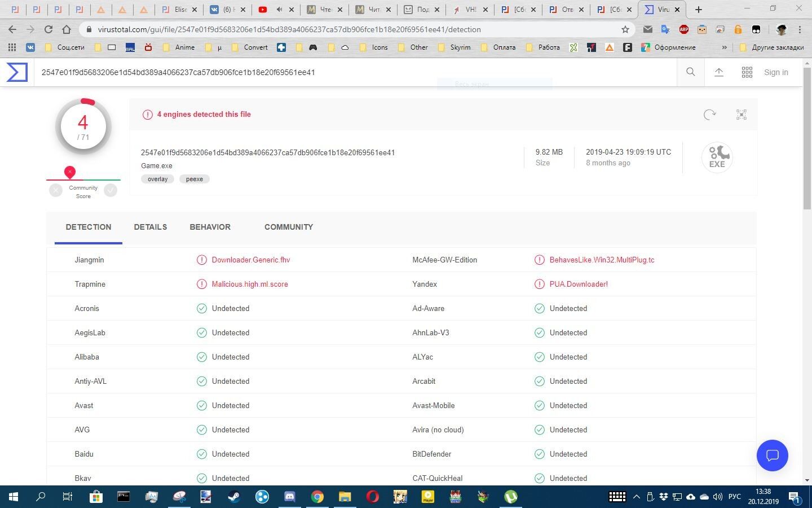Click the VirusTotal sigma logo
The width and height of the screenshot is (812, 508).
point(17,72)
